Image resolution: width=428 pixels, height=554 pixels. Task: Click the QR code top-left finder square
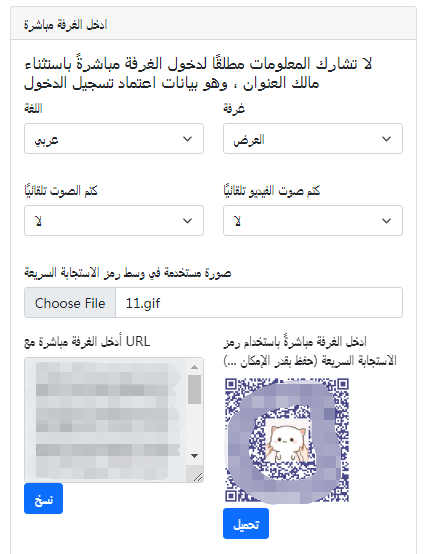tap(231, 384)
